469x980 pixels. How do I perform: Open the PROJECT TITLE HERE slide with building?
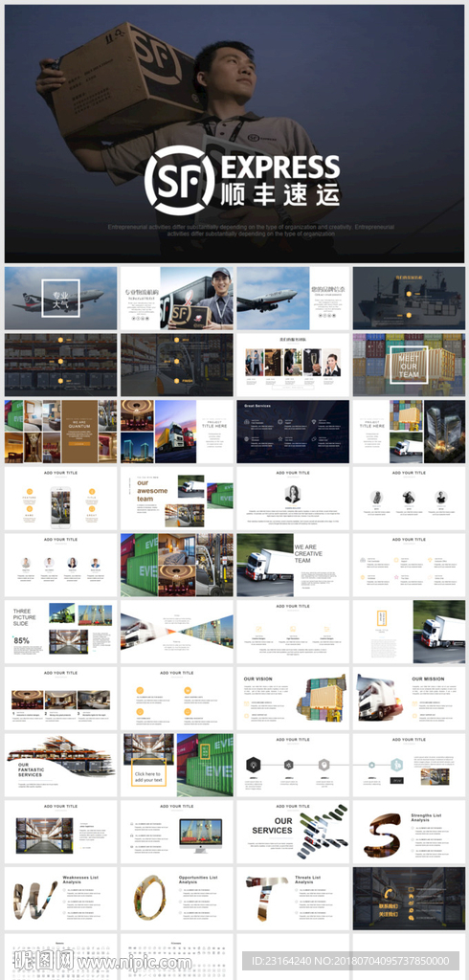click(x=409, y=432)
